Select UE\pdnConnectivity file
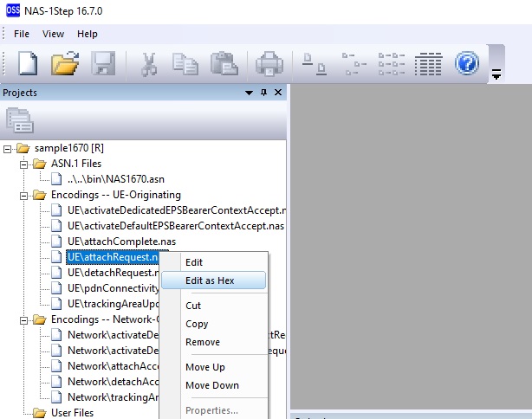Screen dimensions: 532x419 (x=113, y=288)
